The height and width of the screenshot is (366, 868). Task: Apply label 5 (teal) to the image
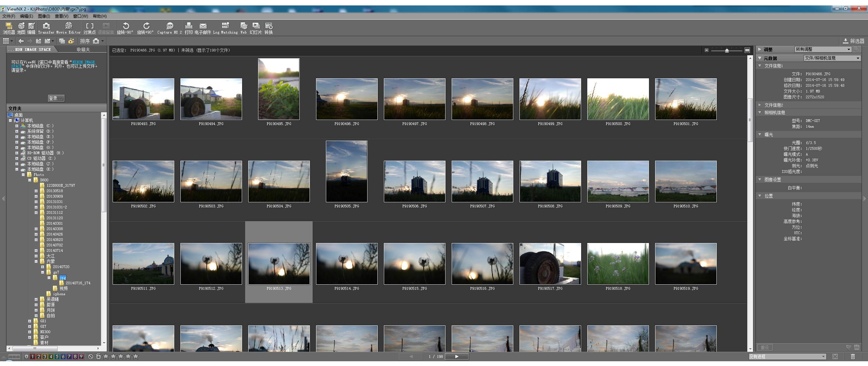click(57, 357)
